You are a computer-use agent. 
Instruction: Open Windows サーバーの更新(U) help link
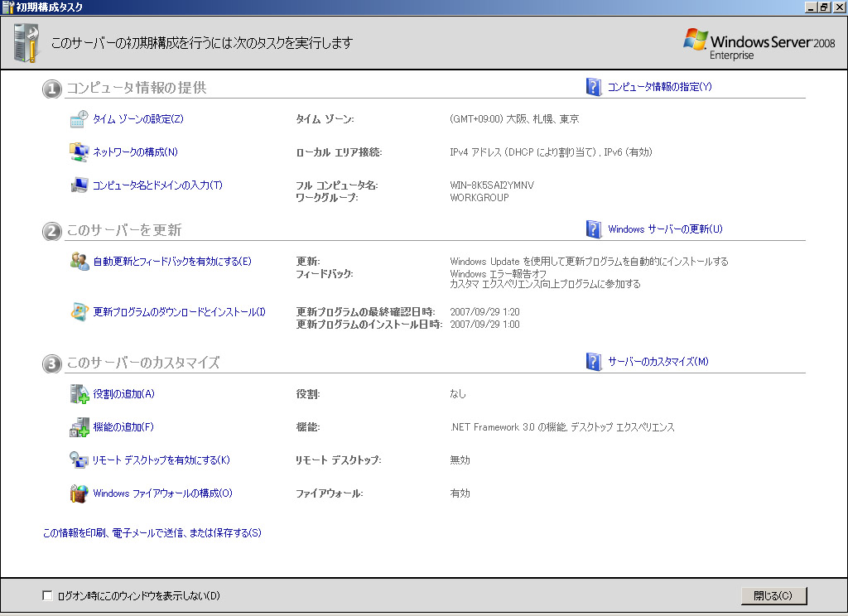(665, 229)
